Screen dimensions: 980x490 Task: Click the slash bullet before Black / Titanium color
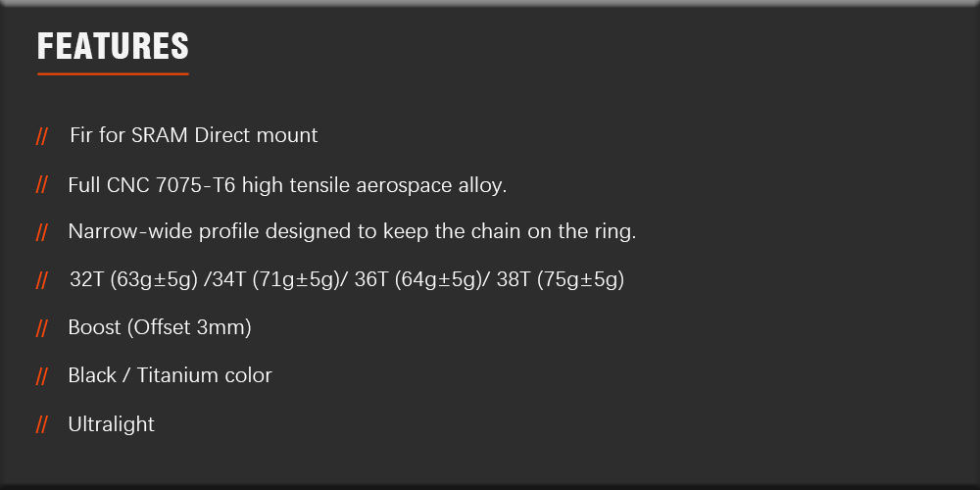(x=42, y=376)
